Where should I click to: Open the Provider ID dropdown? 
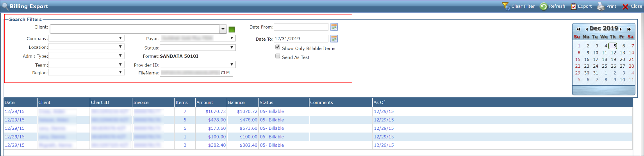click(232, 65)
